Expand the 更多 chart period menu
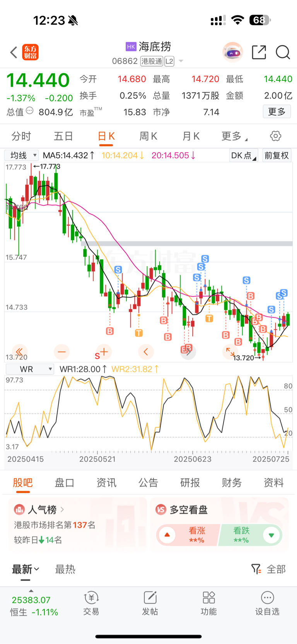The height and width of the screenshot is (644, 297). [x=234, y=136]
